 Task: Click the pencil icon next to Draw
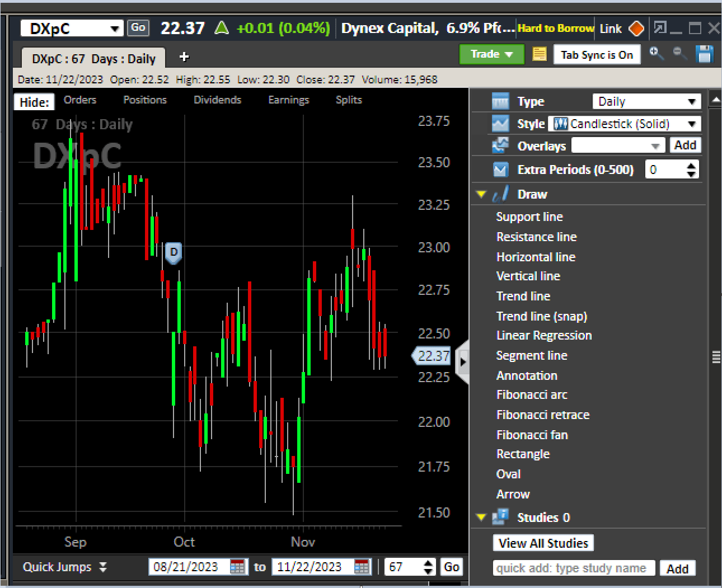pyautogui.click(x=500, y=194)
